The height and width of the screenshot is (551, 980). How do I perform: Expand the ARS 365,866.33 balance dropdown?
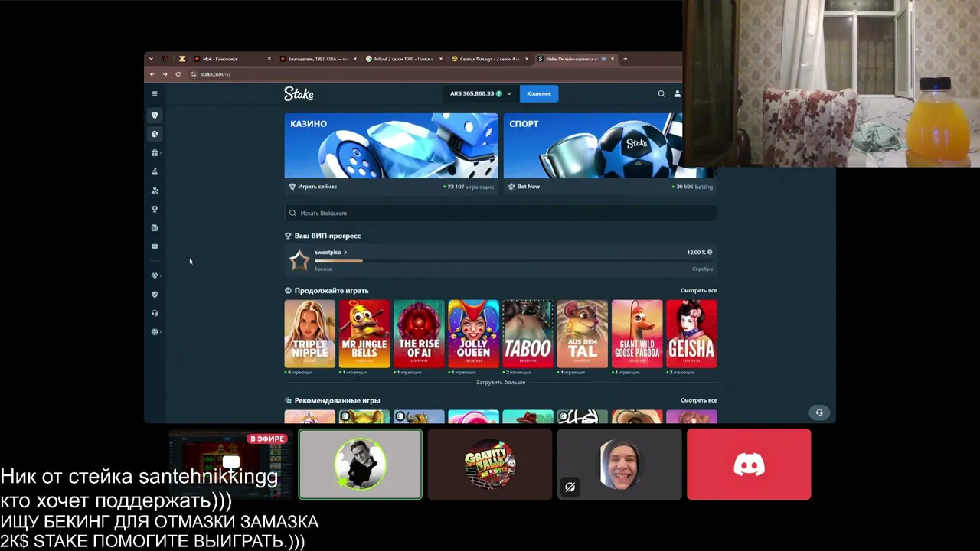508,93
